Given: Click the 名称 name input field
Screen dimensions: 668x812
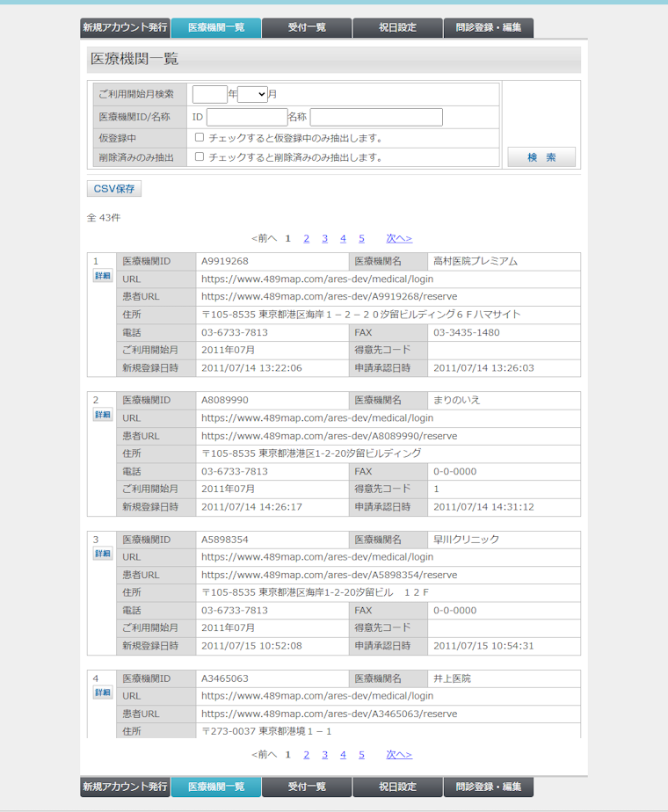Looking at the screenshot, I should (376, 117).
